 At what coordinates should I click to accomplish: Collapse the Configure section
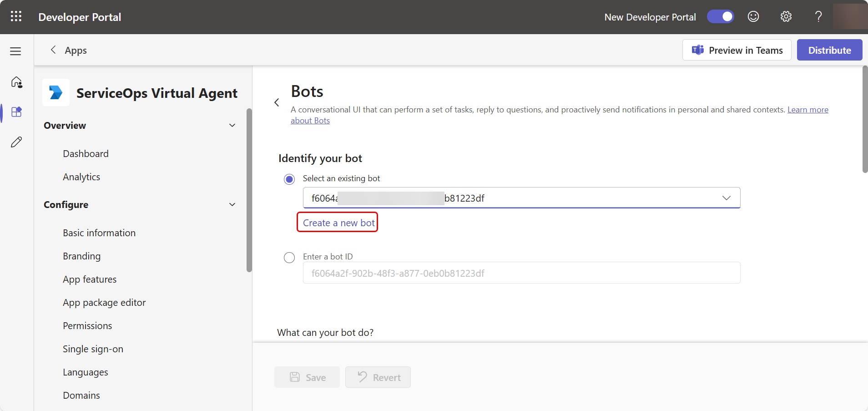click(x=232, y=205)
